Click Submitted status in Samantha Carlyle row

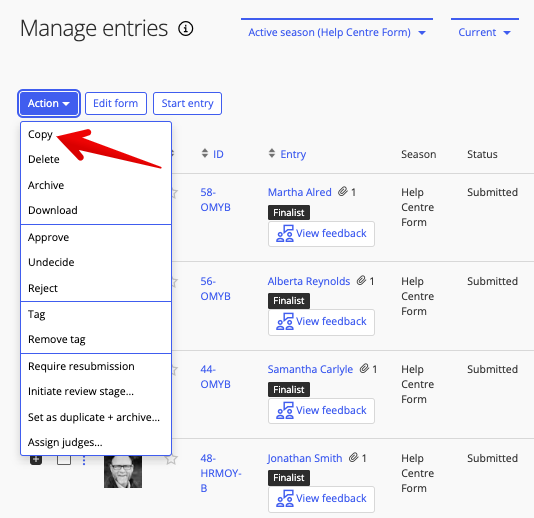click(492, 369)
